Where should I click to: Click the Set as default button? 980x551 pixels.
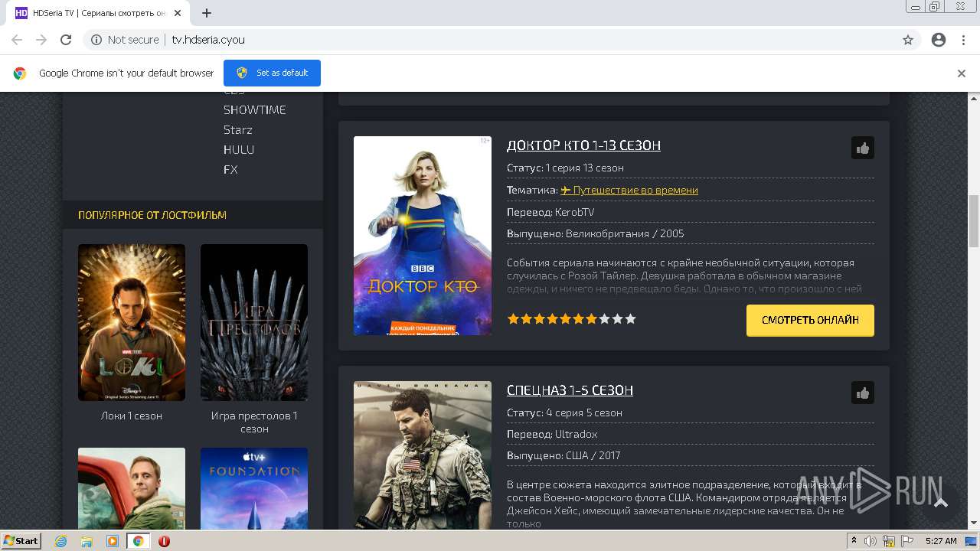[x=272, y=73]
